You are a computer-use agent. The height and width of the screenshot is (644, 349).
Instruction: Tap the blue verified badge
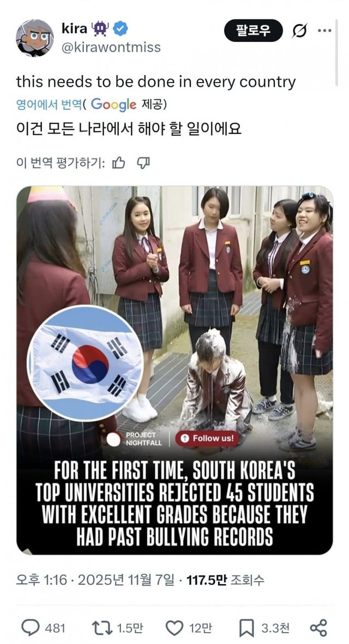click(x=121, y=28)
